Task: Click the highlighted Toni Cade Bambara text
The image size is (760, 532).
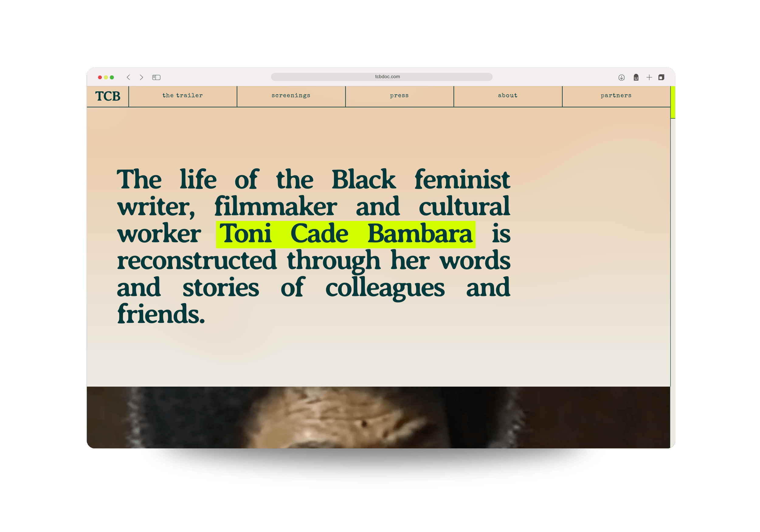Action: tap(346, 234)
